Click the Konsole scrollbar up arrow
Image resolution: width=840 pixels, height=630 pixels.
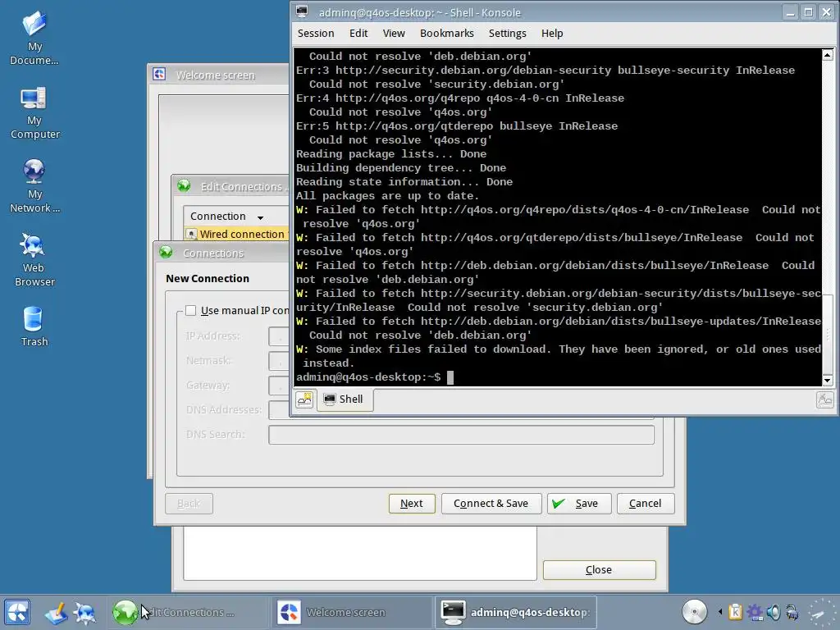pos(828,55)
